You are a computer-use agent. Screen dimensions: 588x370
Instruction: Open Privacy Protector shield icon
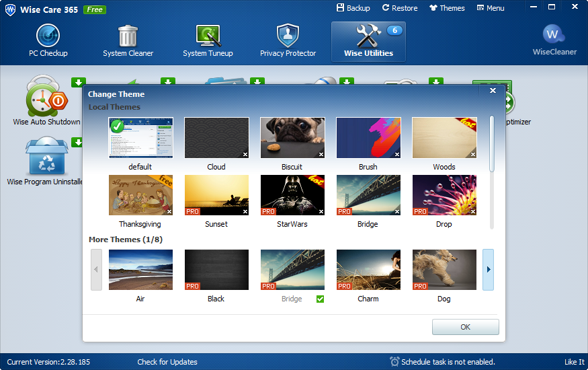288,35
